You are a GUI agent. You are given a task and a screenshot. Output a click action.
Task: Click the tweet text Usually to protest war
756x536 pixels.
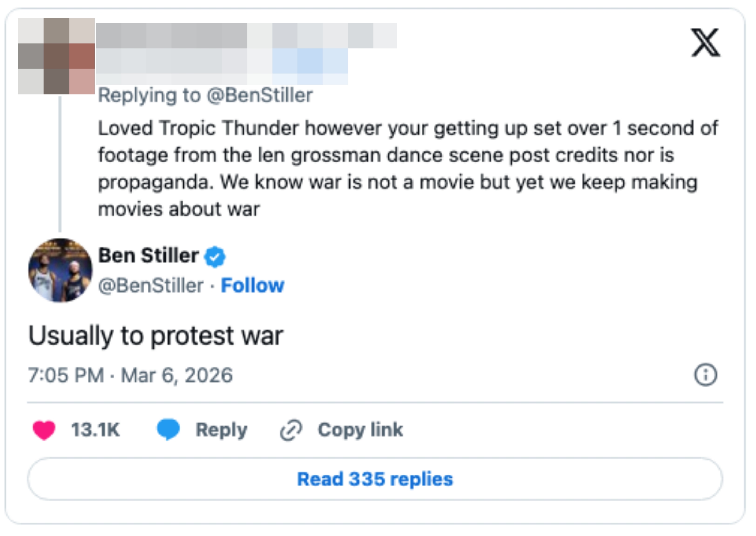[156, 336]
